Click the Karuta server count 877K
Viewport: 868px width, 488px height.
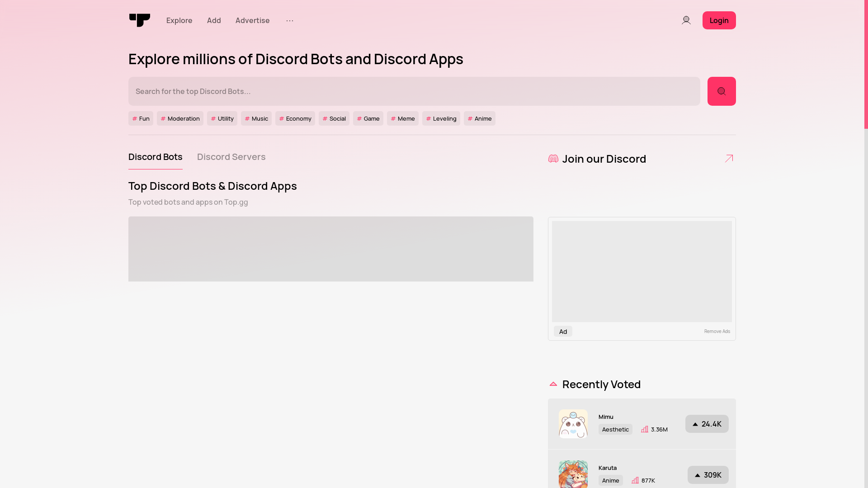tap(643, 480)
